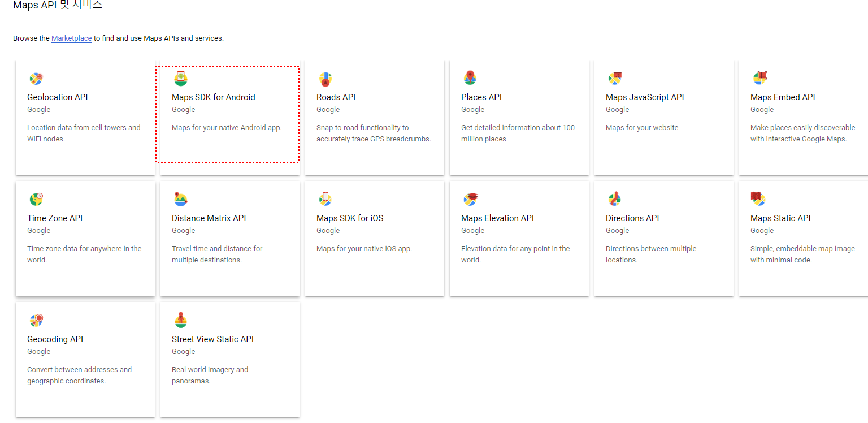Open the Marketplace link

[72, 38]
